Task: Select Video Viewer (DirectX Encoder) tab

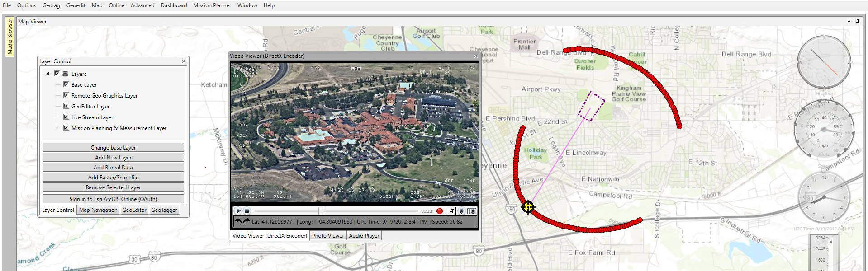Action: tap(270, 236)
